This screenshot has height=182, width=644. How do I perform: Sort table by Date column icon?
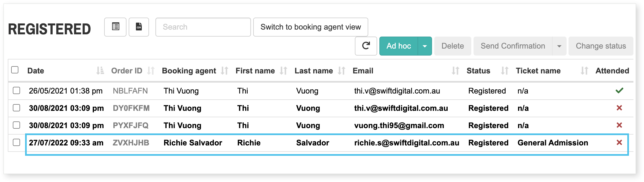click(x=100, y=71)
